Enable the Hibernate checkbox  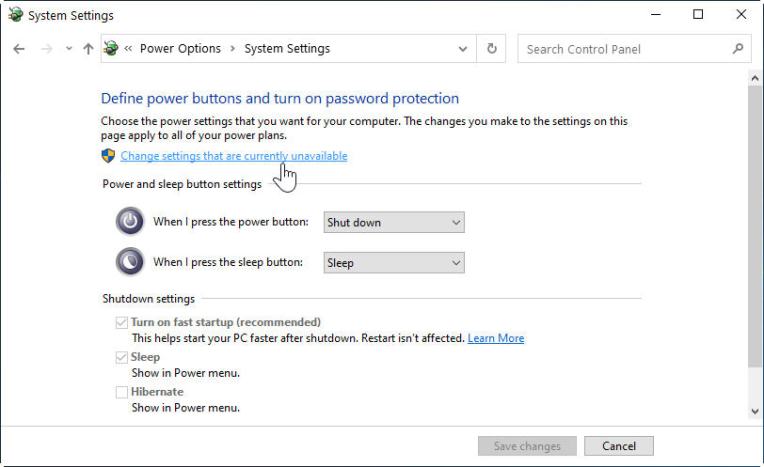pos(122,392)
